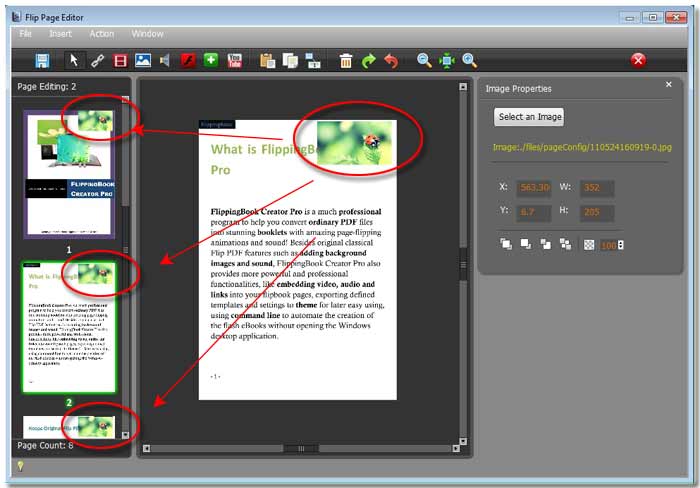Click the W width field
This screenshot has height=488, width=700.
(597, 188)
